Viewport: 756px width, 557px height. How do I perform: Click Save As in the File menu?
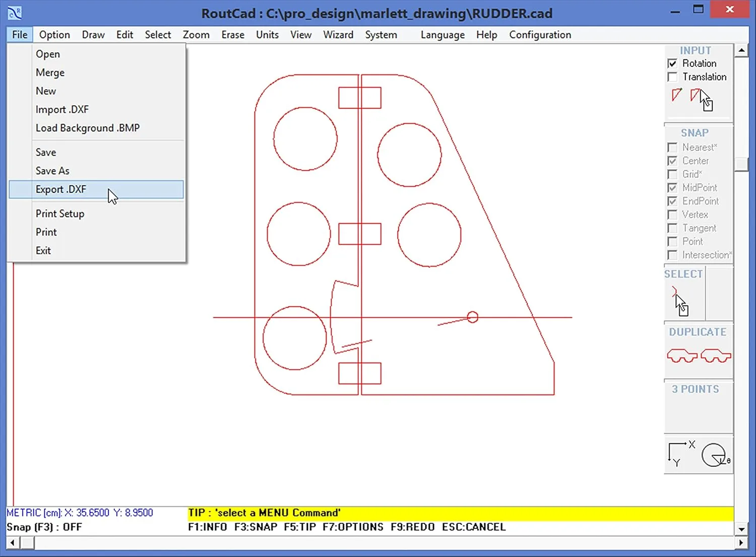(x=52, y=171)
